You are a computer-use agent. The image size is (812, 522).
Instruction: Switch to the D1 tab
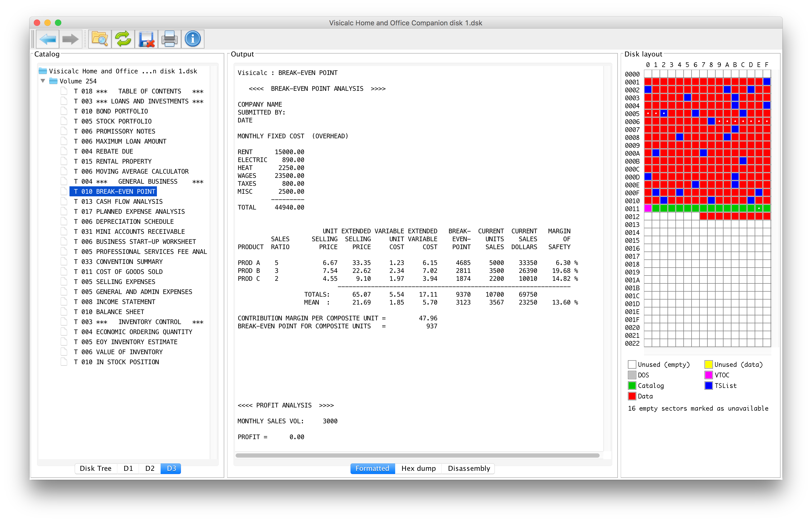(x=128, y=468)
